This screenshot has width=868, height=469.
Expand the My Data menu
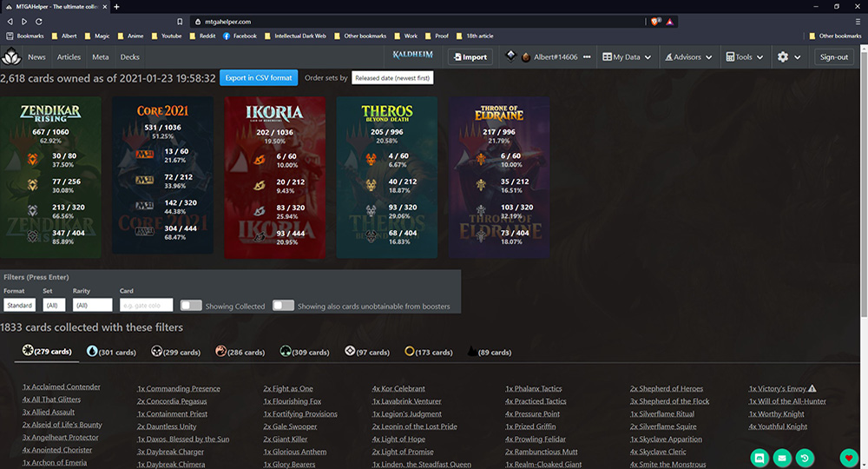[627, 56]
